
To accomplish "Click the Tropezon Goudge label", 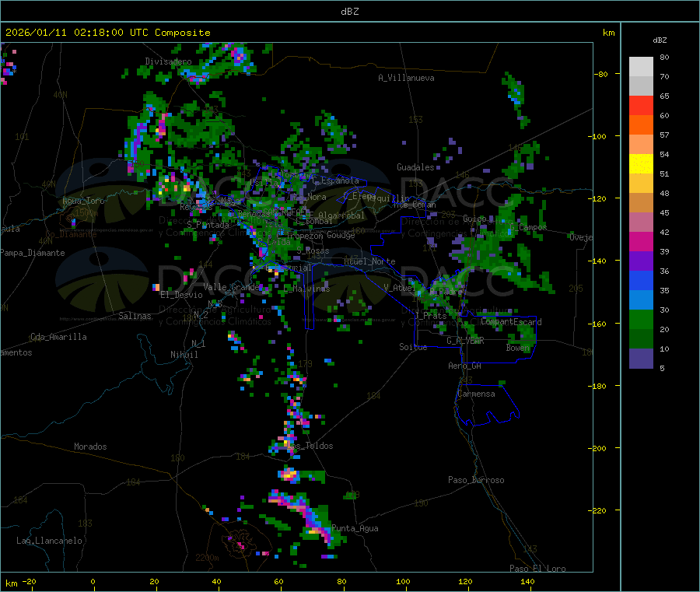I will coord(321,236).
